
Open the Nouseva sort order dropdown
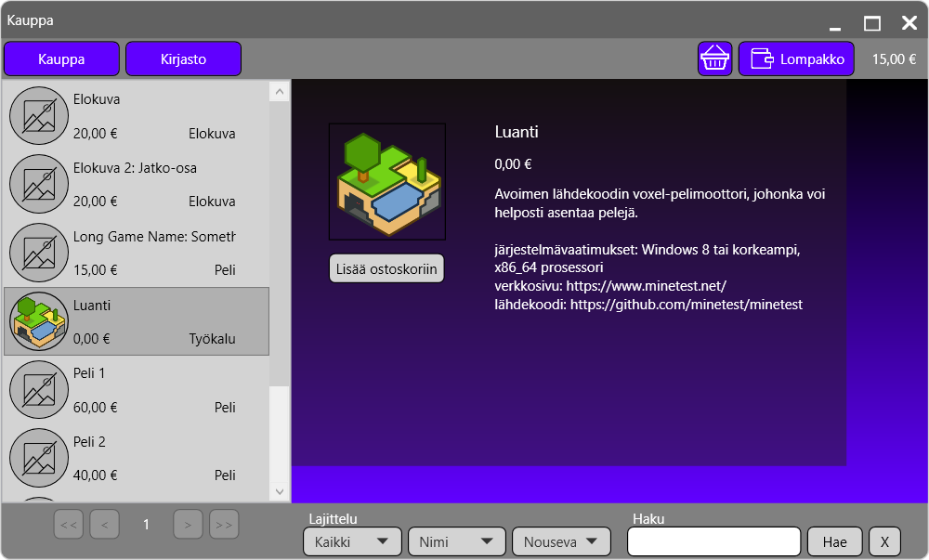561,541
